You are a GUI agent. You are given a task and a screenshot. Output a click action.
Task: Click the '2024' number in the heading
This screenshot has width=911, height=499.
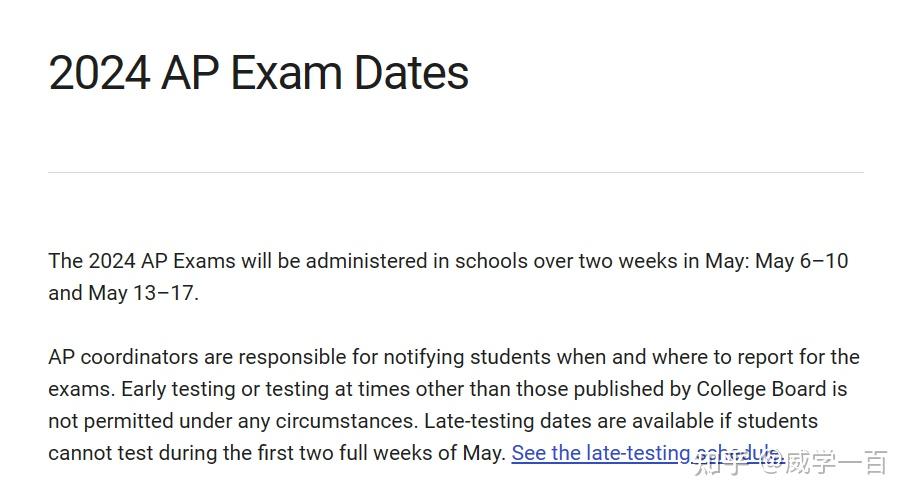pyautogui.click(x=99, y=73)
